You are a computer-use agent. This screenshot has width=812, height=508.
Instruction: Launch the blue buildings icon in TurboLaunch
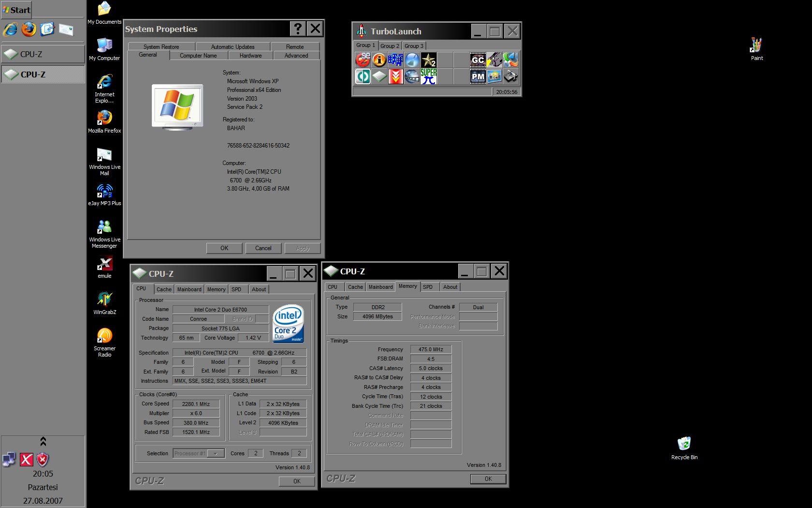point(396,60)
